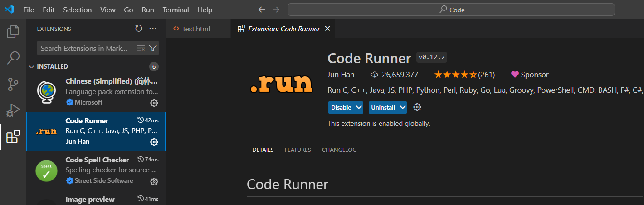Go forward with navigation arrow
Viewport: 644px width, 205px height.
point(276,10)
